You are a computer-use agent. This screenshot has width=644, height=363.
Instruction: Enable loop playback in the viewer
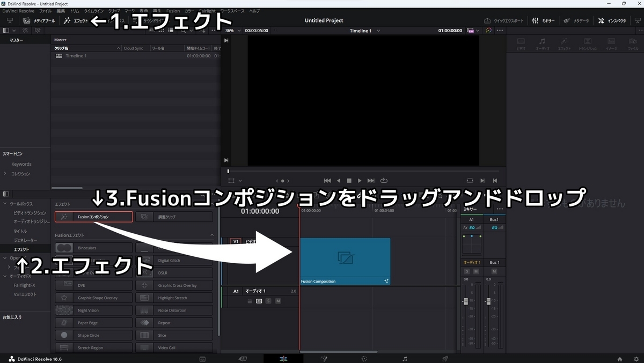(383, 181)
